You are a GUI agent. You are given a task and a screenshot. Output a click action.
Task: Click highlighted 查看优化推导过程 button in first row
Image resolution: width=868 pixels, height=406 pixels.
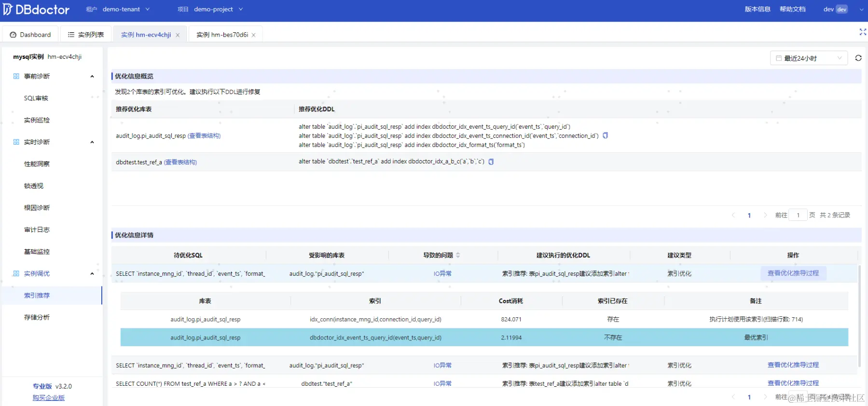pos(793,273)
